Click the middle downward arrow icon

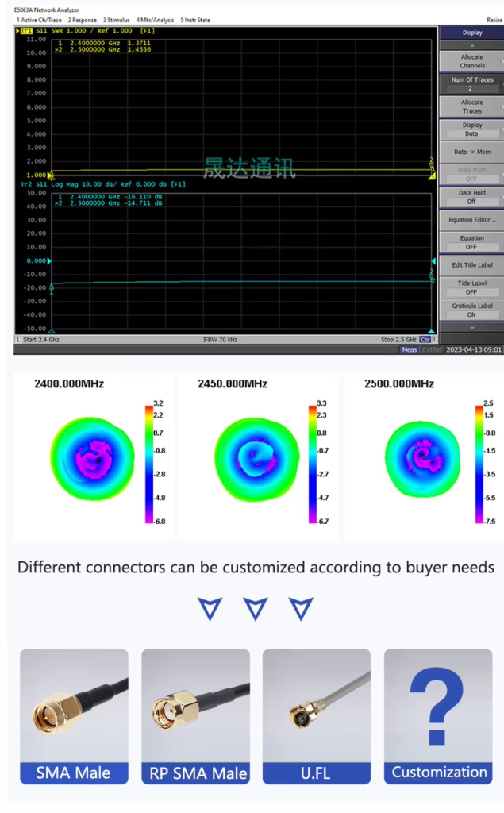(x=256, y=609)
